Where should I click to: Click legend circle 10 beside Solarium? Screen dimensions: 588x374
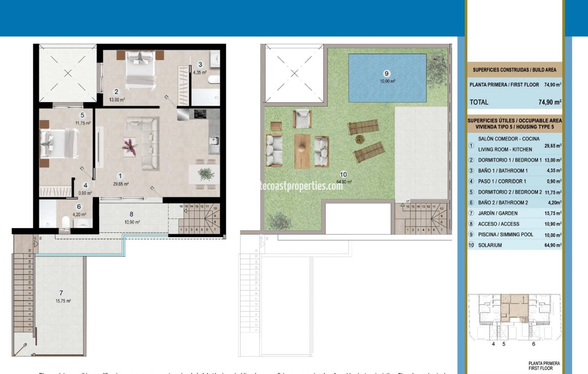point(471,245)
